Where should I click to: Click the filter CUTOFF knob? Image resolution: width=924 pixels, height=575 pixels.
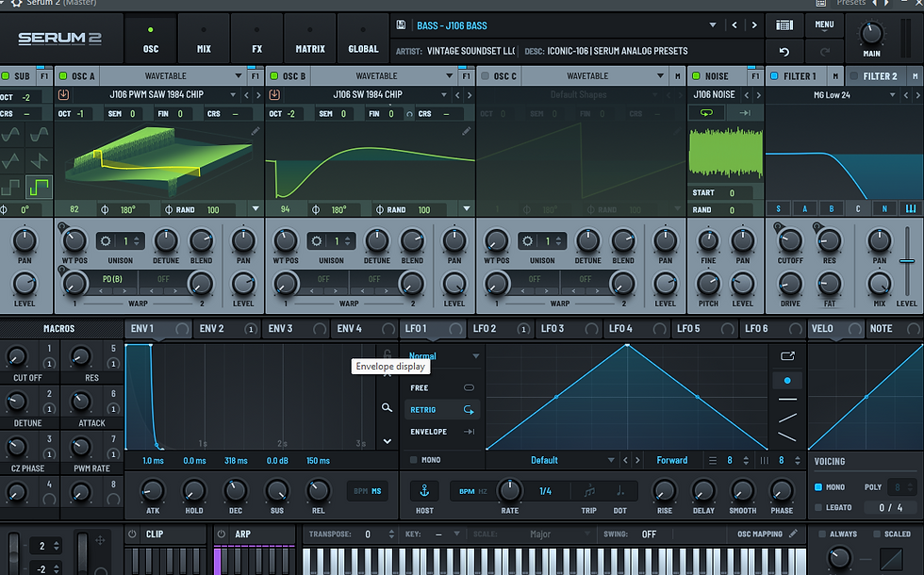[790, 240]
